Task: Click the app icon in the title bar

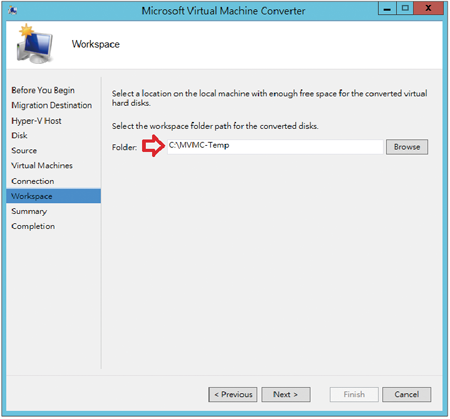Action: point(13,10)
